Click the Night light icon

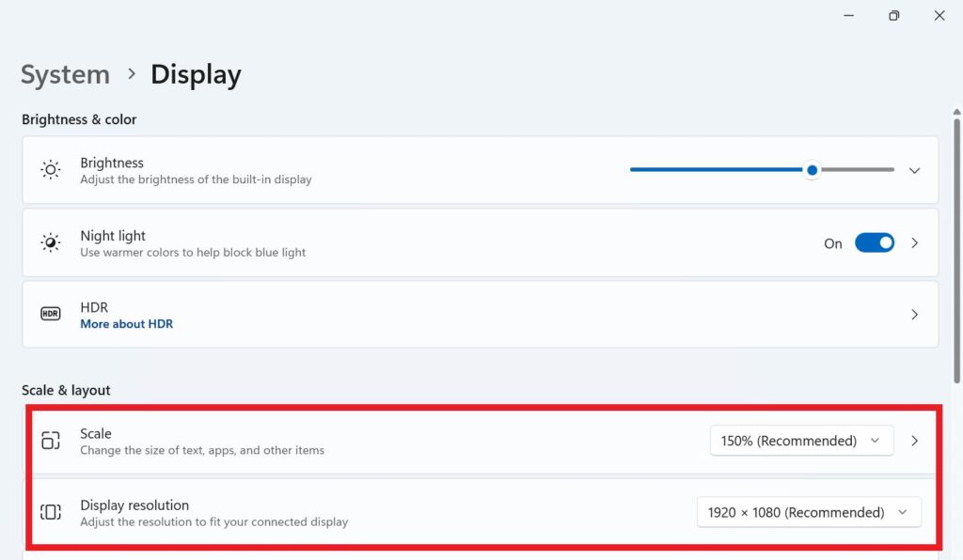51,242
